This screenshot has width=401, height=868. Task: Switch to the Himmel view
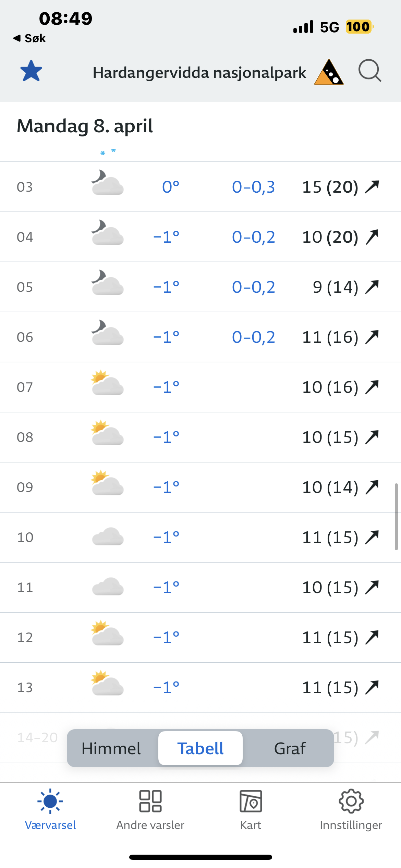click(111, 748)
